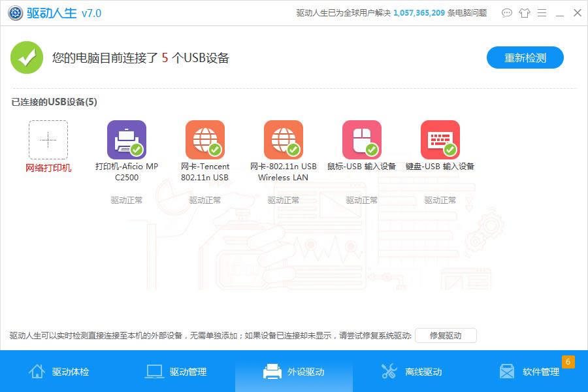
Task: Click the 修复驱动 (repair driver) button
Action: click(x=446, y=336)
